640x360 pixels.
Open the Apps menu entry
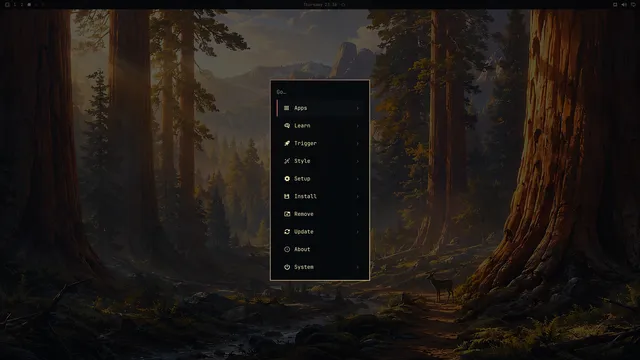(x=320, y=108)
